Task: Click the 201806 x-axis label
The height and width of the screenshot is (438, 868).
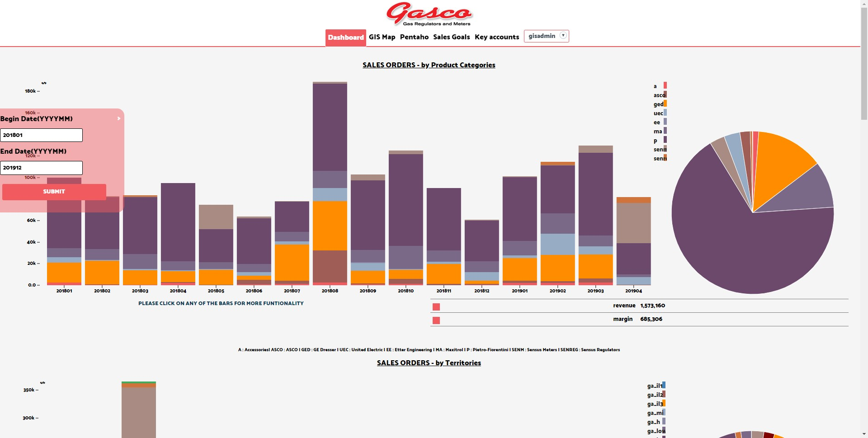Action: 254,291
